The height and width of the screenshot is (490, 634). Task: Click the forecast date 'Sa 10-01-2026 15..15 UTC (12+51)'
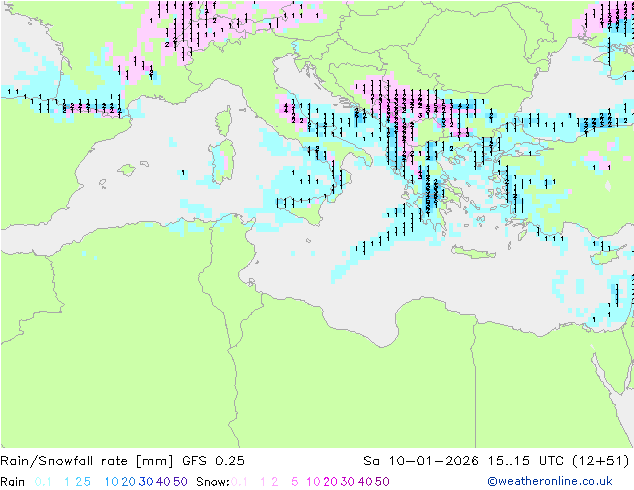click(x=496, y=461)
